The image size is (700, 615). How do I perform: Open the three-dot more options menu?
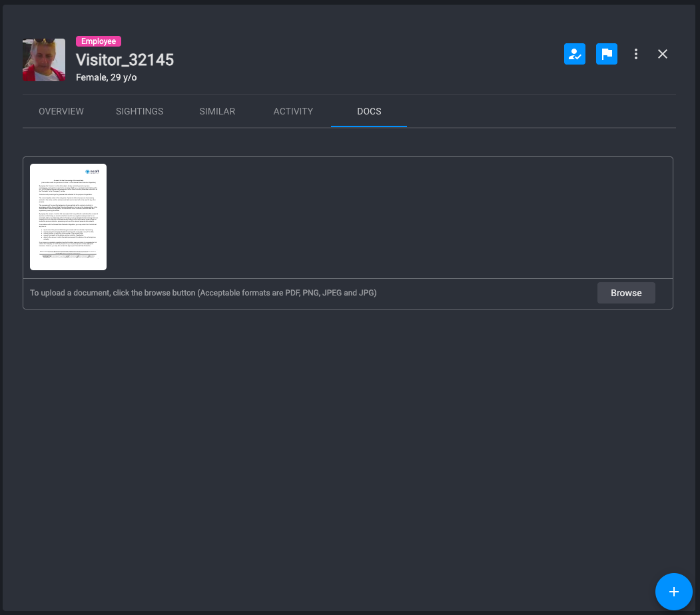point(636,54)
